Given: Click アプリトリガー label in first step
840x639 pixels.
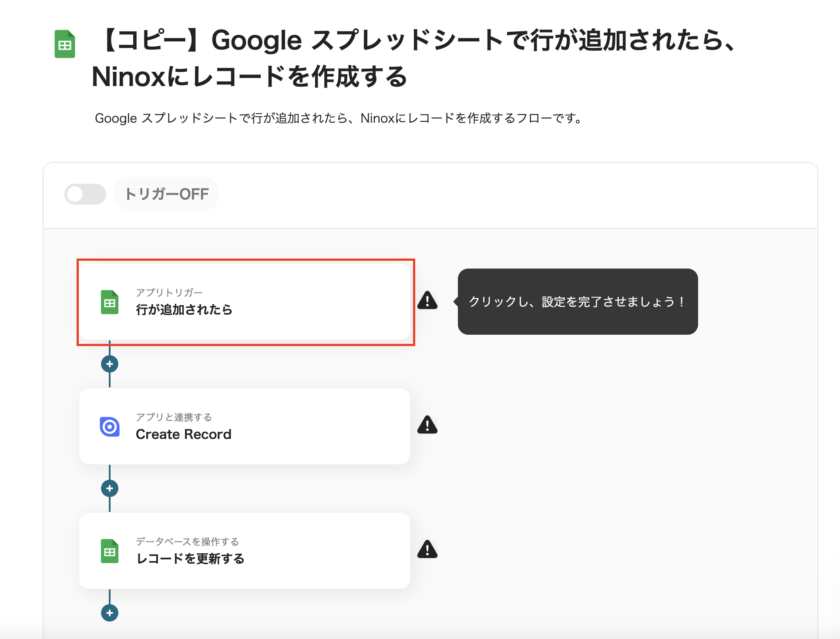Looking at the screenshot, I should point(169,293).
